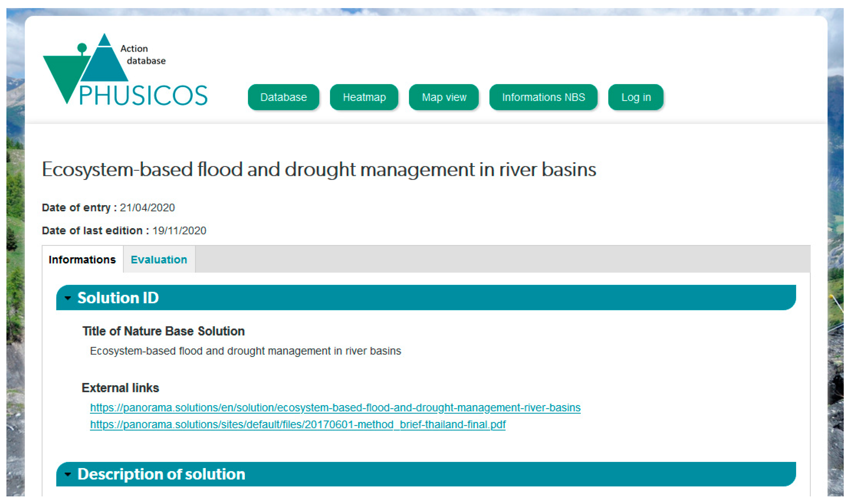
Task: Go to Map view
Action: 444,97
